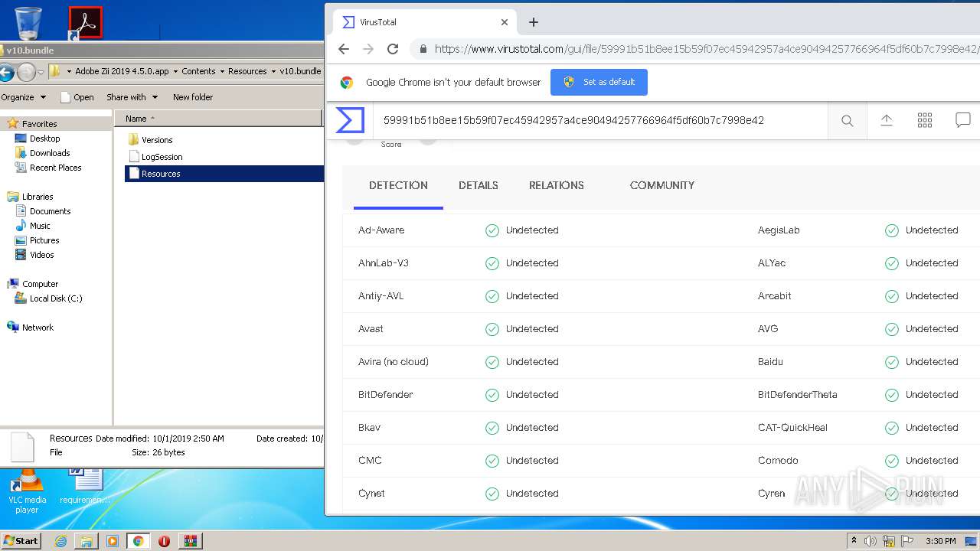Open the VirusTotal apps grid icon
This screenshot has height=551, width=980.
925,120
